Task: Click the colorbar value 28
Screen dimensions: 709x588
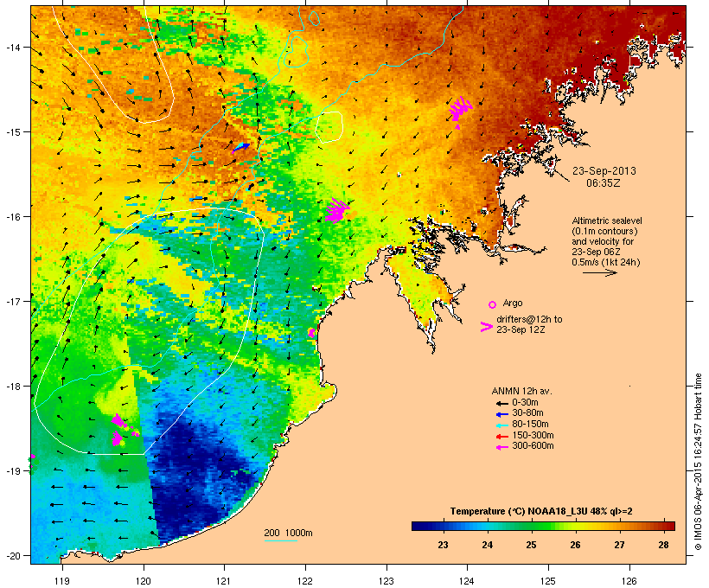Action: pos(663,545)
